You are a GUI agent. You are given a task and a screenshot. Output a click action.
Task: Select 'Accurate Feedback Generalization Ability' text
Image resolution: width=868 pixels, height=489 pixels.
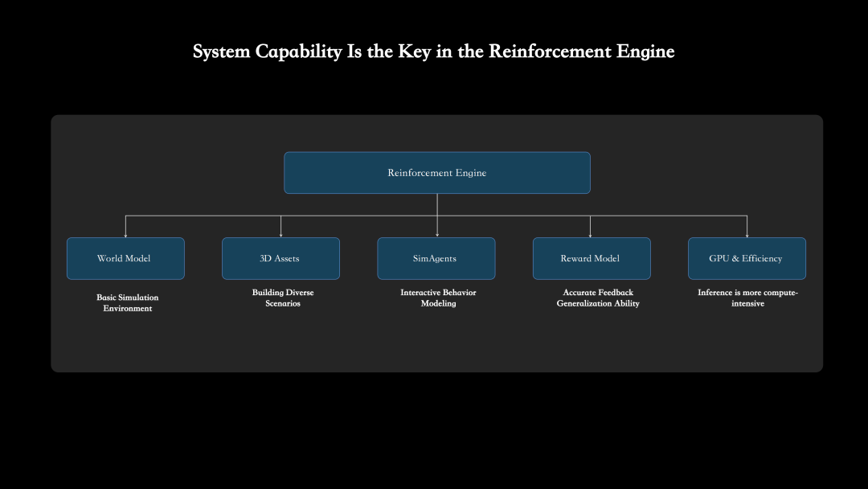[x=598, y=298]
